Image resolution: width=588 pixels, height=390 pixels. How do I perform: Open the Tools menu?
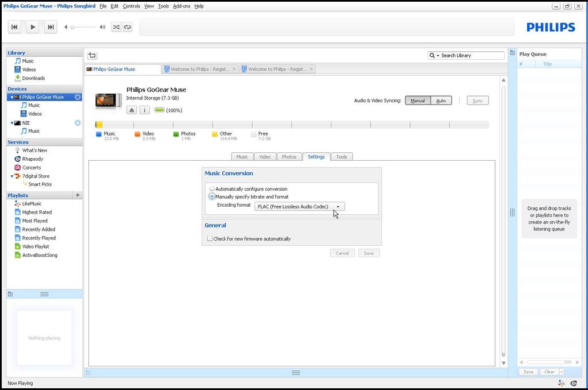coord(164,6)
